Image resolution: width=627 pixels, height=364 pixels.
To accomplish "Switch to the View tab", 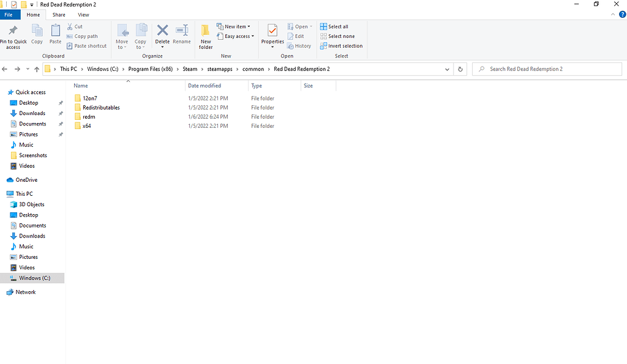I will [x=83, y=14].
